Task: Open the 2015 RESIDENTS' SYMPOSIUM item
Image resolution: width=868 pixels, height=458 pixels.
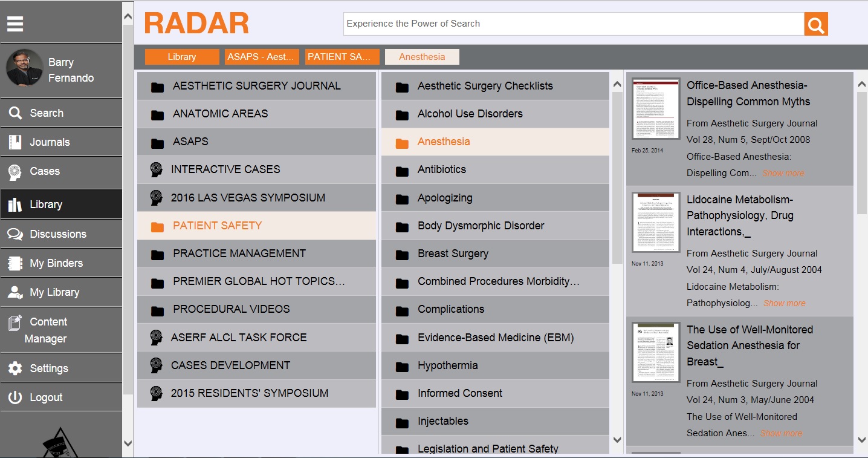Action: [256, 393]
